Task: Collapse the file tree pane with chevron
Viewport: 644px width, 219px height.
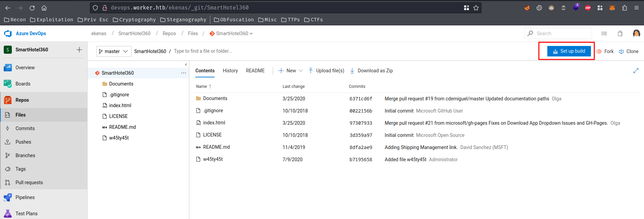Action: click(x=186, y=65)
